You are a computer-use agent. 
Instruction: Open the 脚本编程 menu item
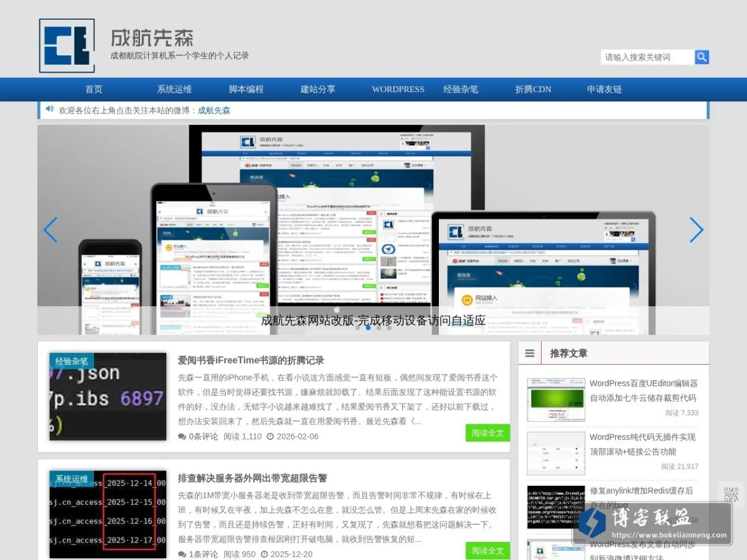tap(246, 89)
